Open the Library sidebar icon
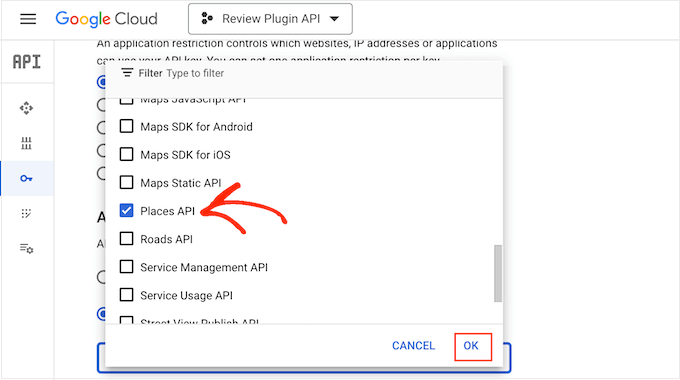 click(26, 143)
